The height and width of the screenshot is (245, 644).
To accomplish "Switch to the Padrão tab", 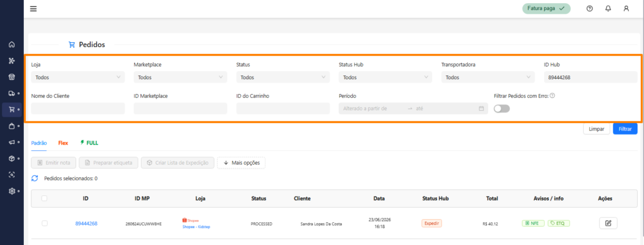I will 39,143.
